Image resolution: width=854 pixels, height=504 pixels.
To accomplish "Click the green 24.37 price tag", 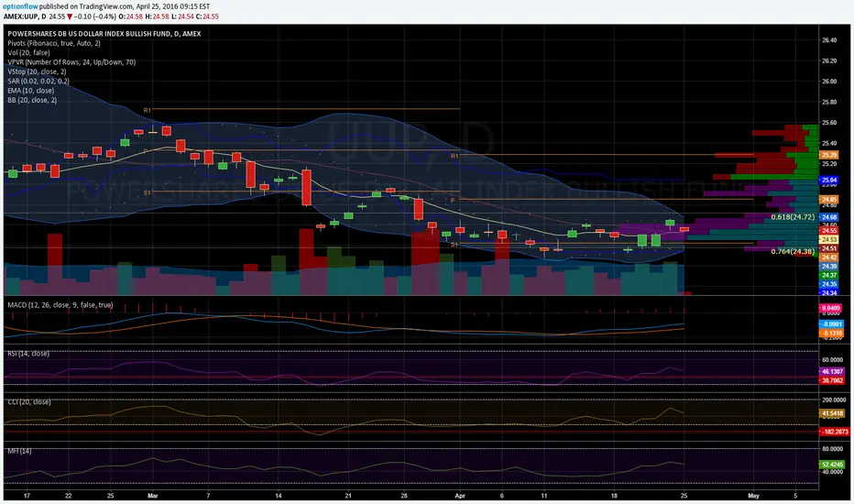I will tap(829, 275).
